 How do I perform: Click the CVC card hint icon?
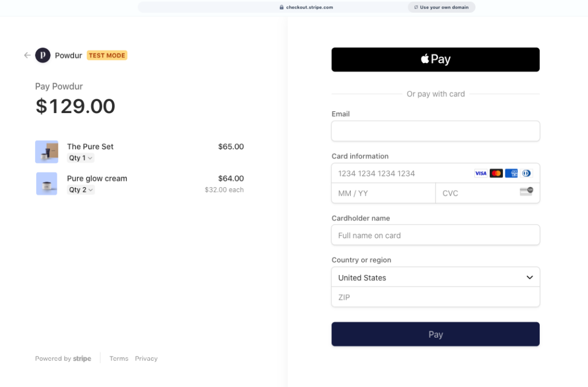526,192
